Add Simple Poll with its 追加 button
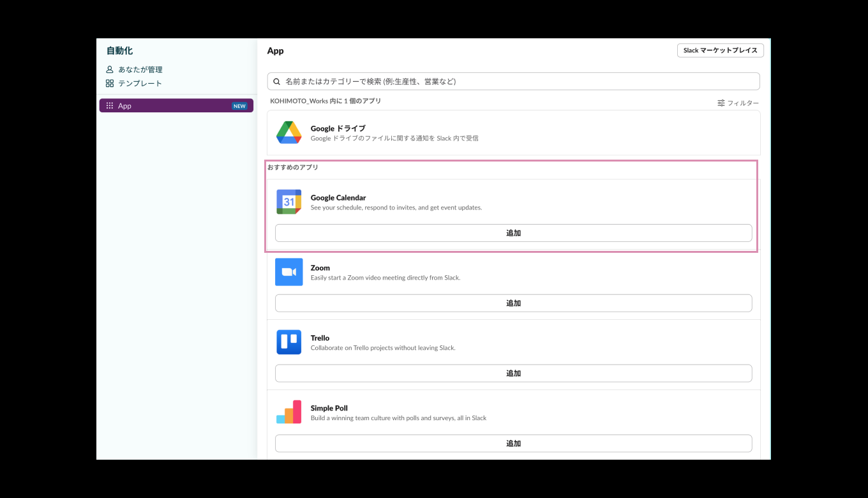This screenshot has height=498, width=868. pos(513,444)
